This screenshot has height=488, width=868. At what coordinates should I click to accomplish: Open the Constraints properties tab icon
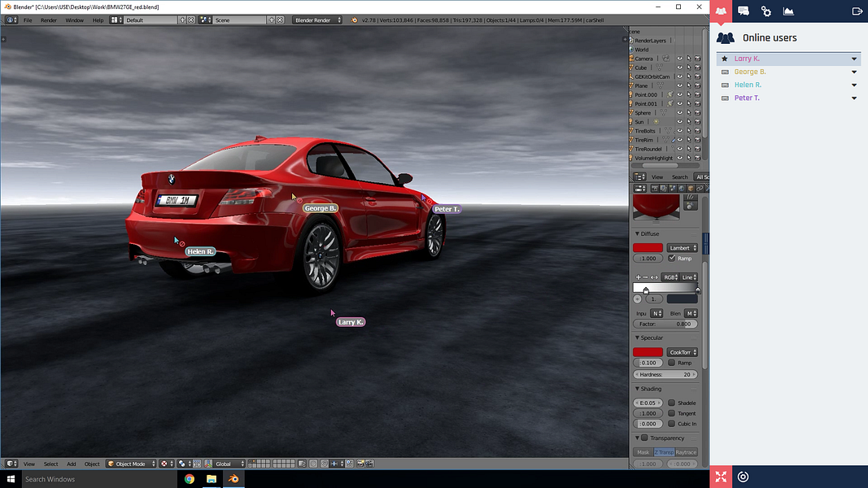(x=699, y=189)
